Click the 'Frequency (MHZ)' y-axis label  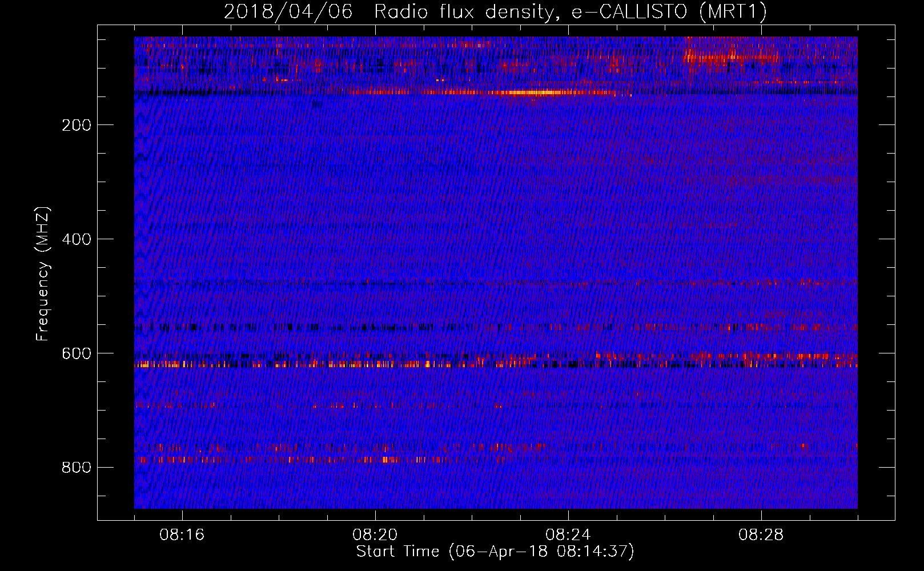43,274
